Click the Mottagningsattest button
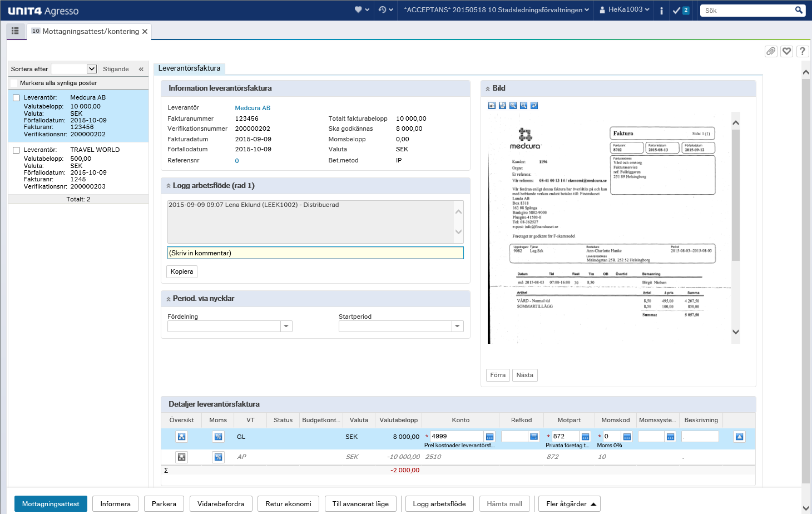 coord(51,504)
